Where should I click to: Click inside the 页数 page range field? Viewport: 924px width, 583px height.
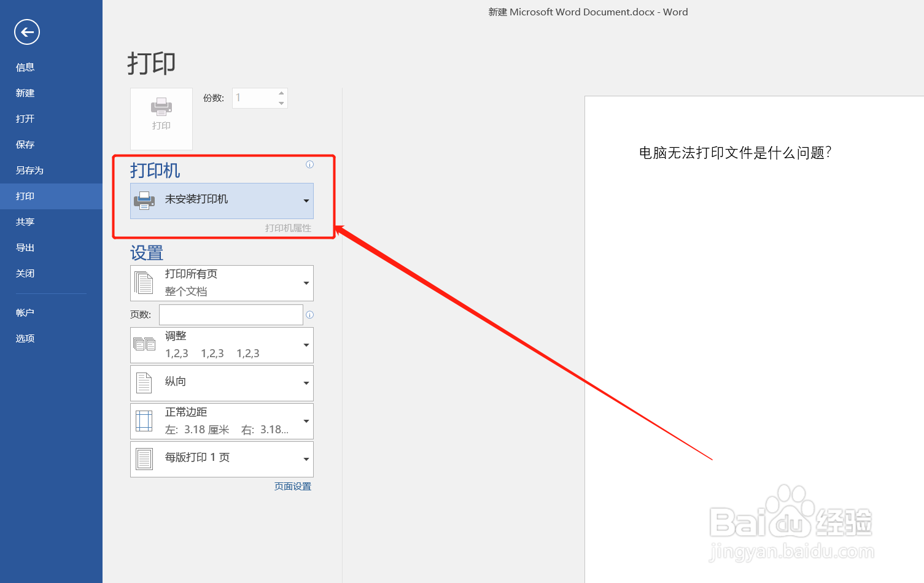point(231,315)
